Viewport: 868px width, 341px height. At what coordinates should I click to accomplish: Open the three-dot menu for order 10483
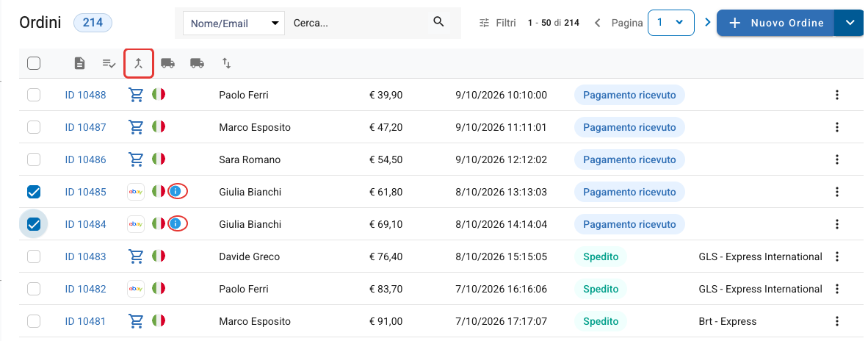[x=837, y=256]
